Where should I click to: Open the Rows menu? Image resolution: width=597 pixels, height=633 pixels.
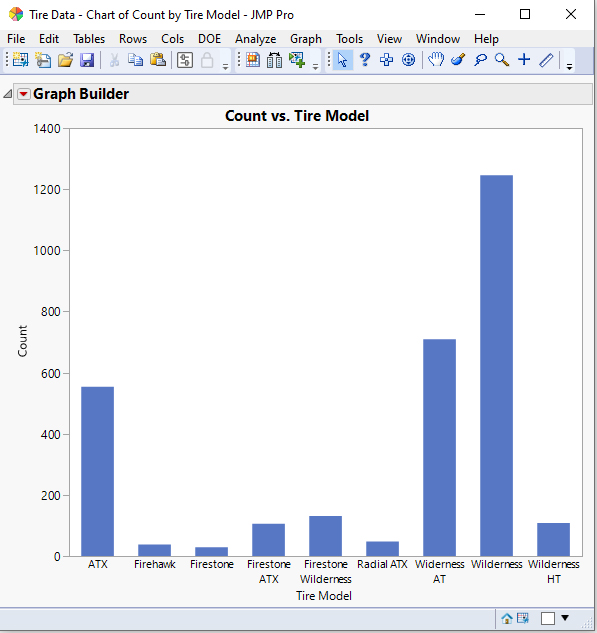[133, 39]
